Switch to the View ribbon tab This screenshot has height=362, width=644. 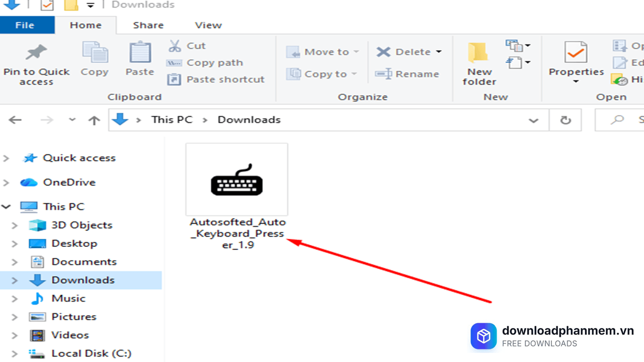[x=208, y=25]
